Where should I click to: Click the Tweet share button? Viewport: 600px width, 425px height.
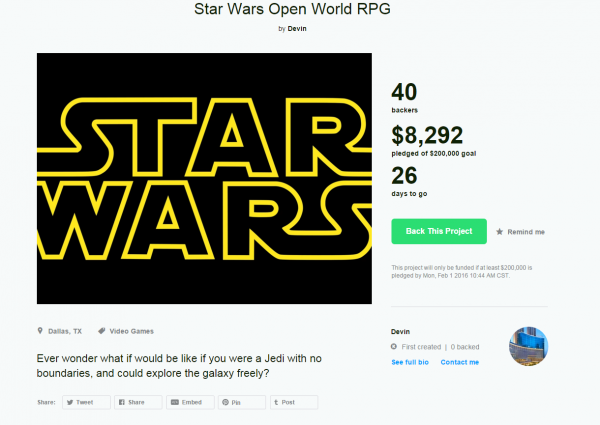(x=86, y=402)
